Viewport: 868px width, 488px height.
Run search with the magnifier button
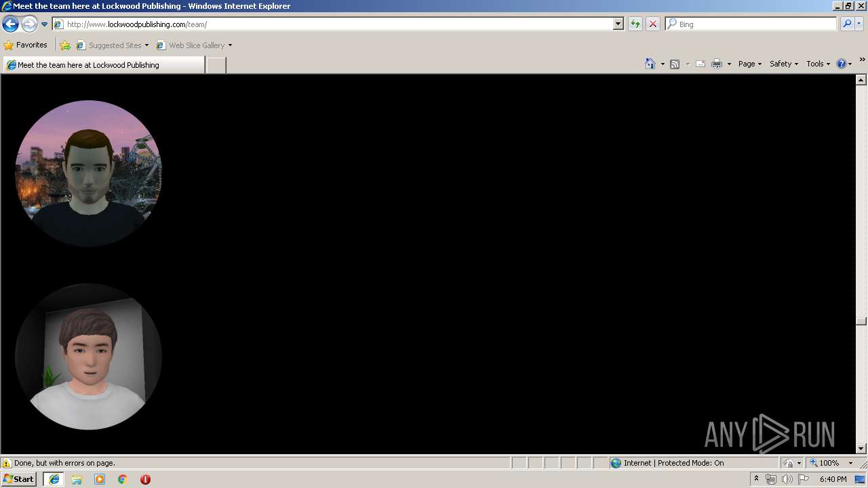click(846, 24)
